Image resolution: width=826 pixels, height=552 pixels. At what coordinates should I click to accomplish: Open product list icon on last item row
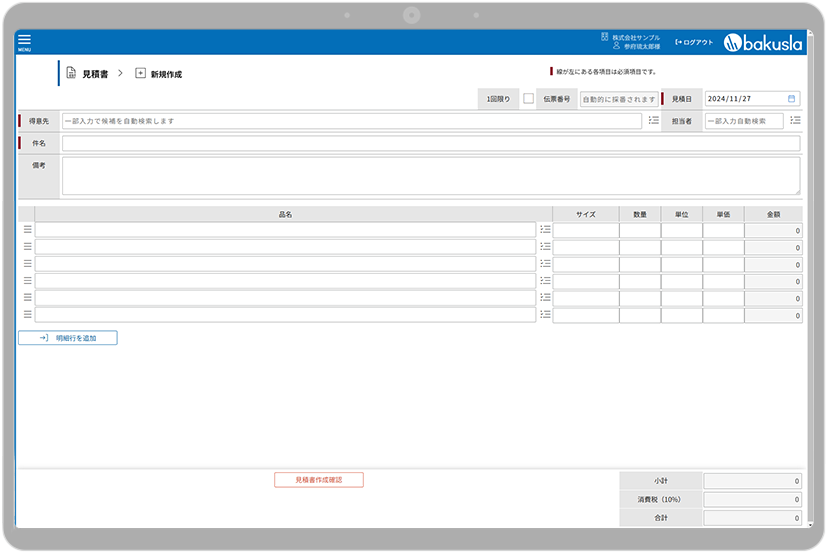(545, 315)
